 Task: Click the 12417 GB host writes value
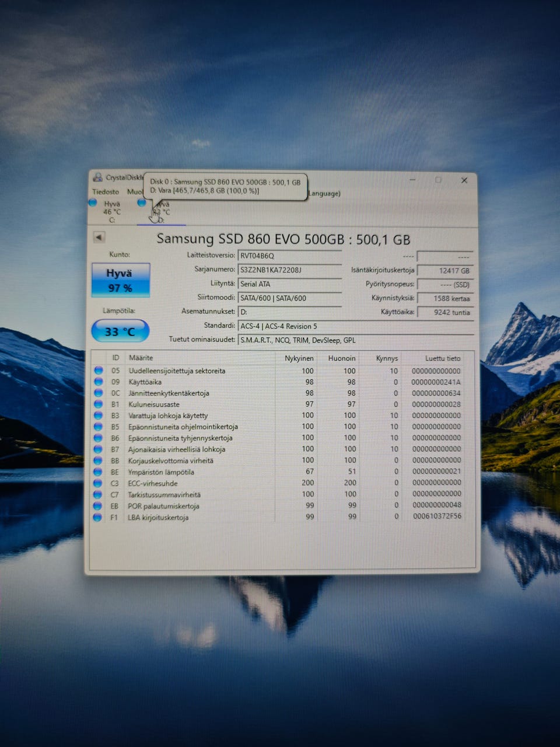pyautogui.click(x=445, y=271)
